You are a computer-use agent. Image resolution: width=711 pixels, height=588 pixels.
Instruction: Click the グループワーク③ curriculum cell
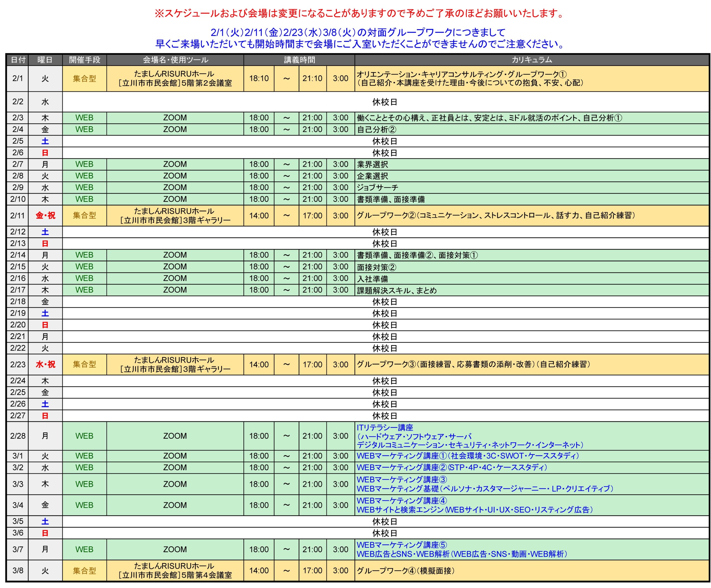[532, 365]
